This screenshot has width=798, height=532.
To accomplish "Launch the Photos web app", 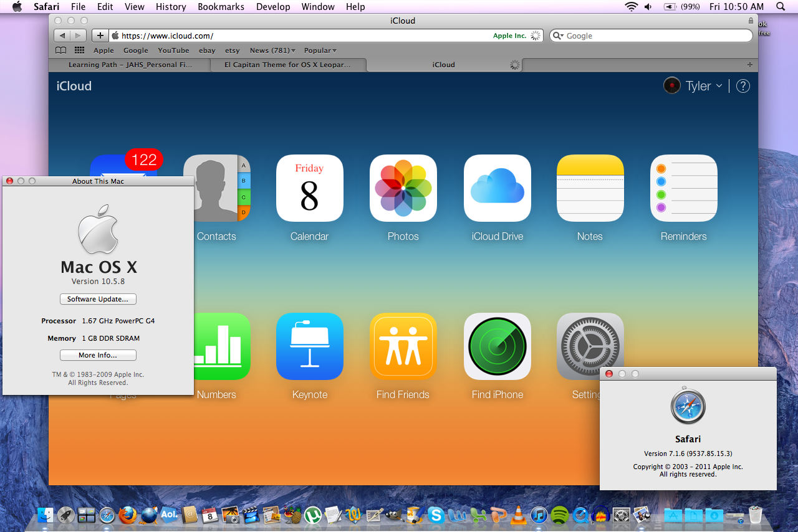I will pyautogui.click(x=403, y=188).
